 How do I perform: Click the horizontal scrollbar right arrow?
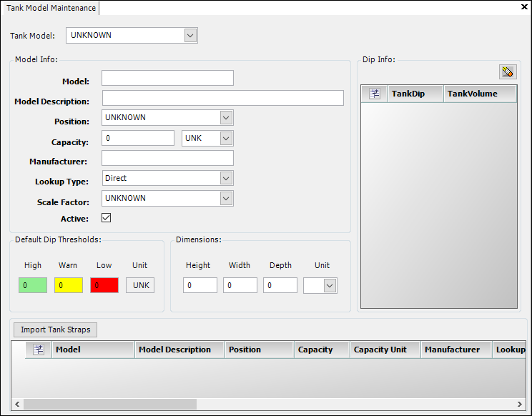click(x=520, y=404)
